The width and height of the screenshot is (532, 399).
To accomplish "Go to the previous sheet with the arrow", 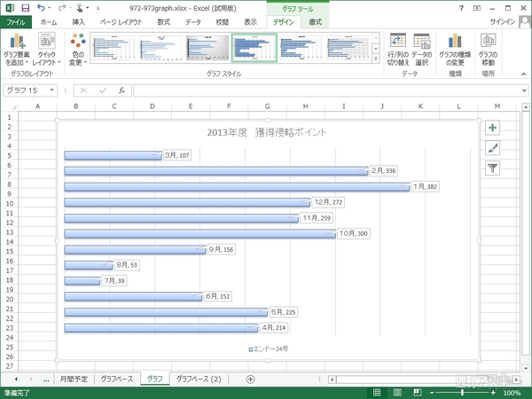I will [16, 379].
